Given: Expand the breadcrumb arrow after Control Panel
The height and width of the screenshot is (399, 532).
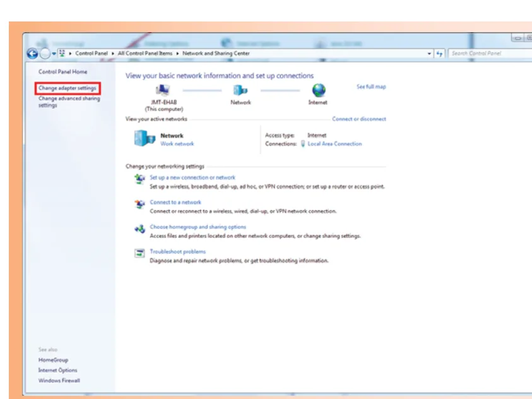Looking at the screenshot, I should (x=112, y=54).
